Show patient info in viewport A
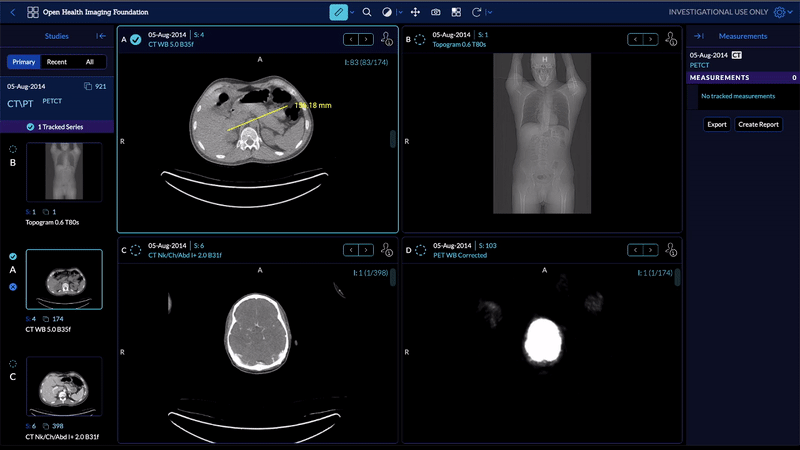 [x=387, y=39]
